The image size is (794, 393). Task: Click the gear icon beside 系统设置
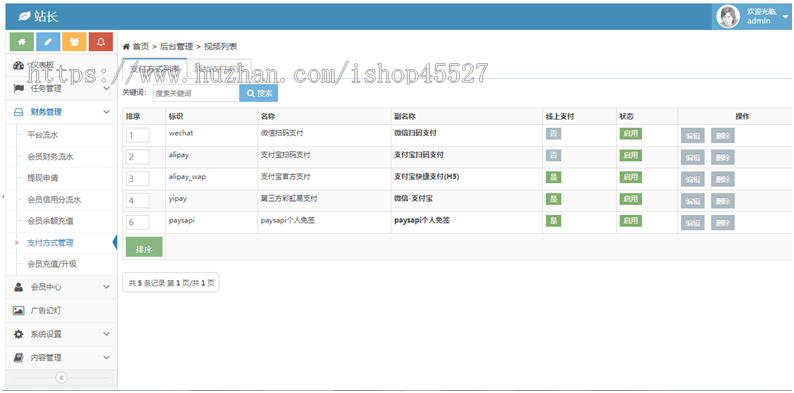(19, 334)
